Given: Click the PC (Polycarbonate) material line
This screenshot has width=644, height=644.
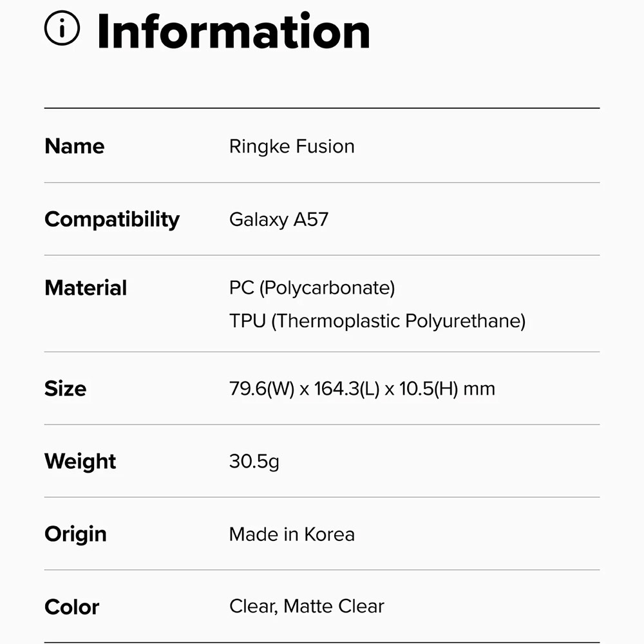Looking at the screenshot, I should point(312,288).
